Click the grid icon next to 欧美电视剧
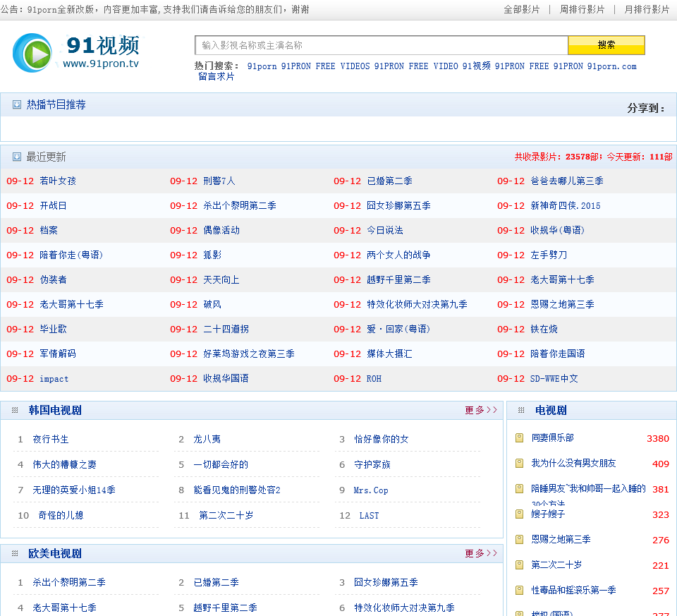Screen dimensions: 677x616 [x=15, y=553]
